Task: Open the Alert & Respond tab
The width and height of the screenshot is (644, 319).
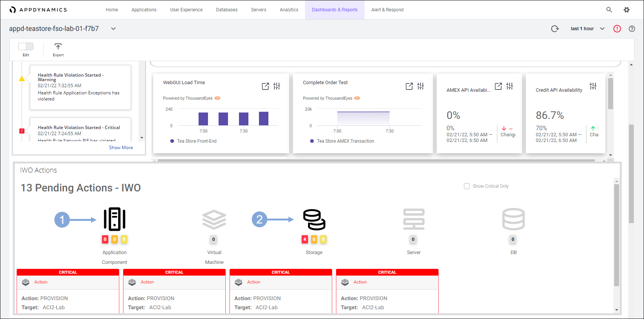Action: pyautogui.click(x=387, y=10)
